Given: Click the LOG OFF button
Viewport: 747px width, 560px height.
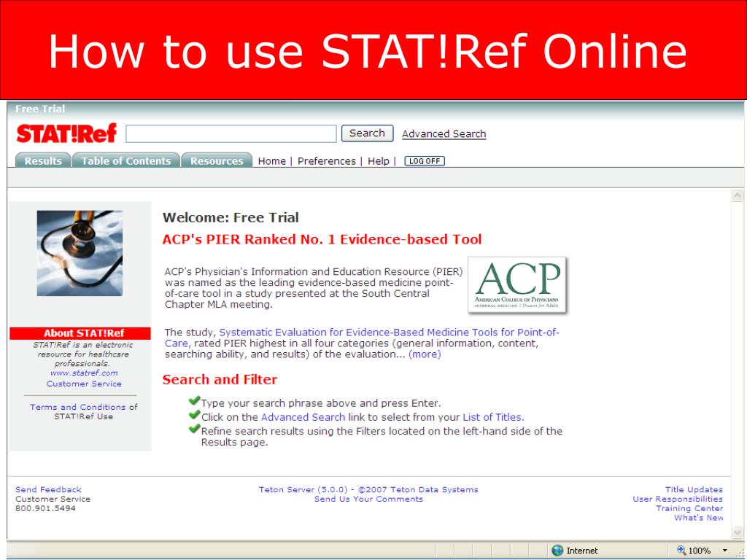Looking at the screenshot, I should (x=425, y=161).
